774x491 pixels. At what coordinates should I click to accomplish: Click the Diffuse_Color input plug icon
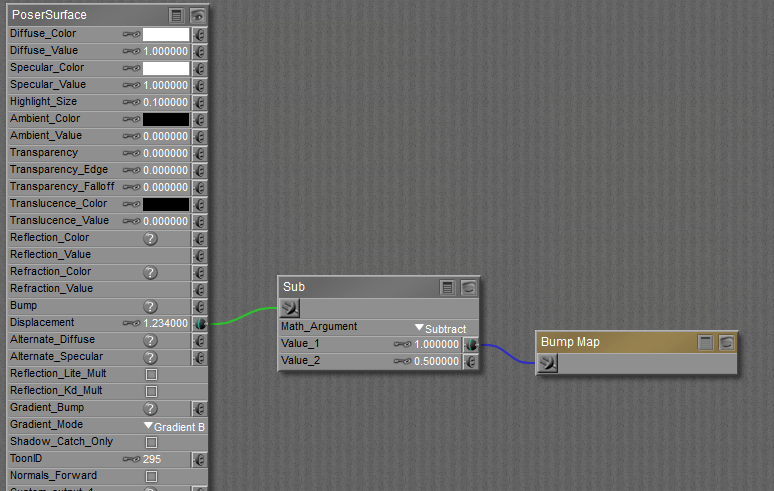[199, 35]
